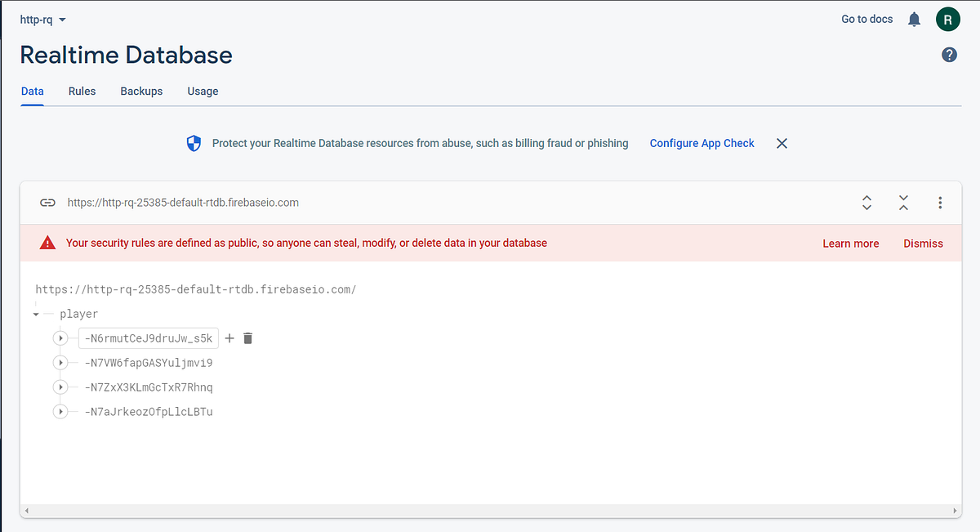
Task: Open the database three-dot options menu
Action: tap(941, 203)
